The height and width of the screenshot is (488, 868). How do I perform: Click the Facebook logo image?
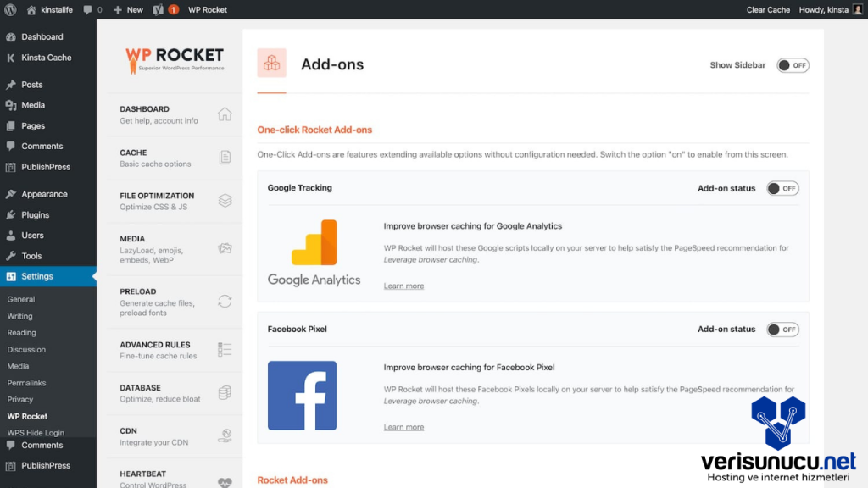click(x=303, y=396)
